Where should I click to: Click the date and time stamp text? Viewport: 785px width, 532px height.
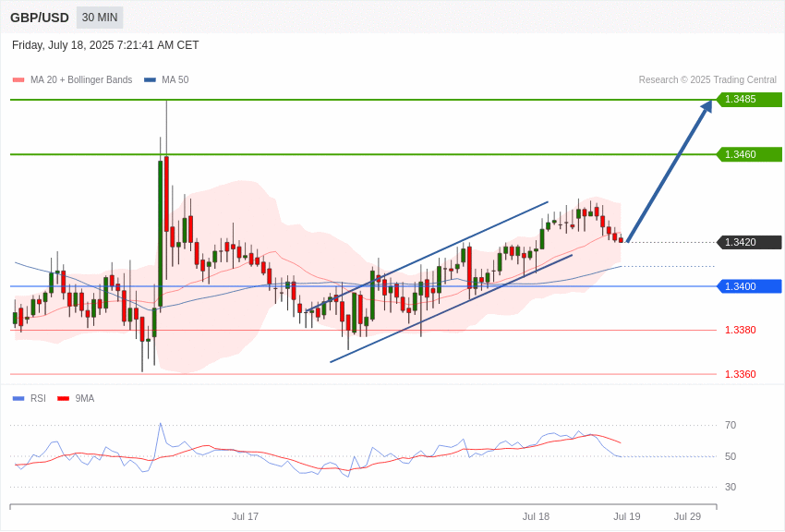[x=105, y=45]
